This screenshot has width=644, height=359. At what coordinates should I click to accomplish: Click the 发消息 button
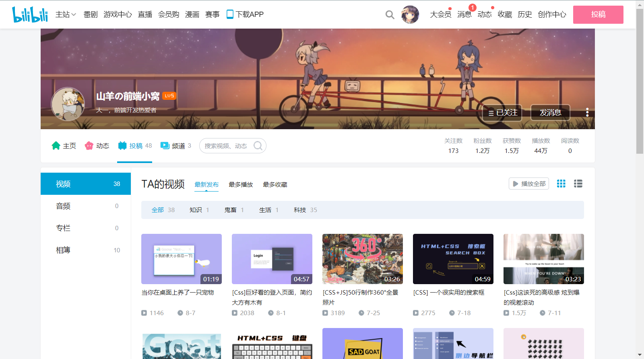click(551, 113)
